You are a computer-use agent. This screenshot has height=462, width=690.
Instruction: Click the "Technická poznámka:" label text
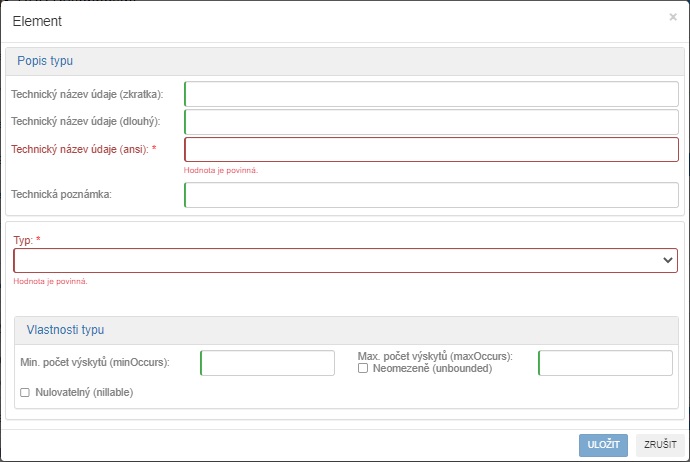[x=61, y=194]
